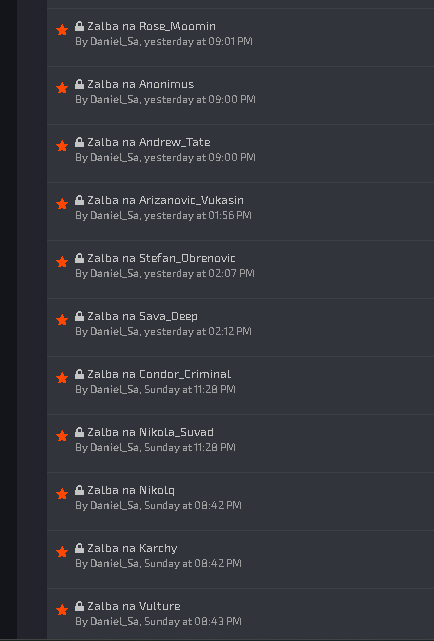Open the Zalba na Arizanovic_Vukasin topic
The image size is (434, 641).
point(166,200)
